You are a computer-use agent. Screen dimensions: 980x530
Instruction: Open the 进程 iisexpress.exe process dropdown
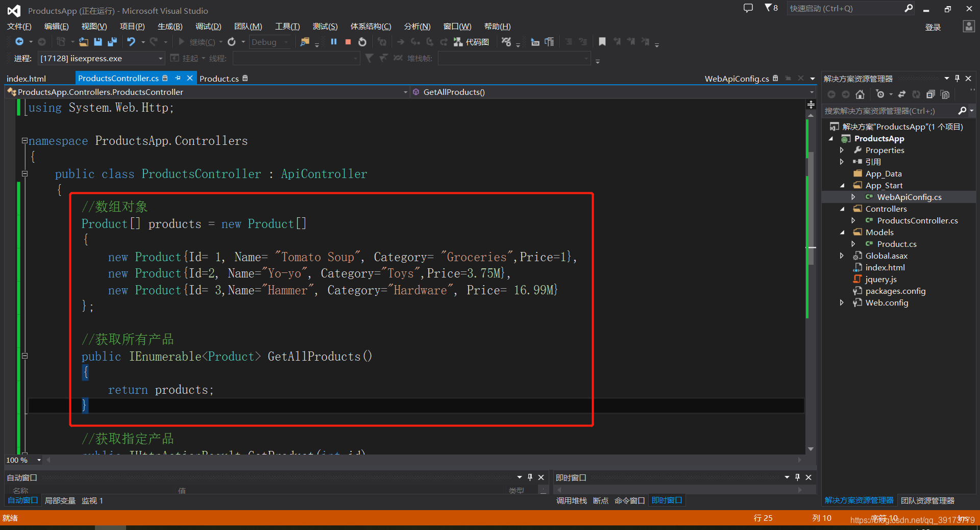click(x=101, y=58)
